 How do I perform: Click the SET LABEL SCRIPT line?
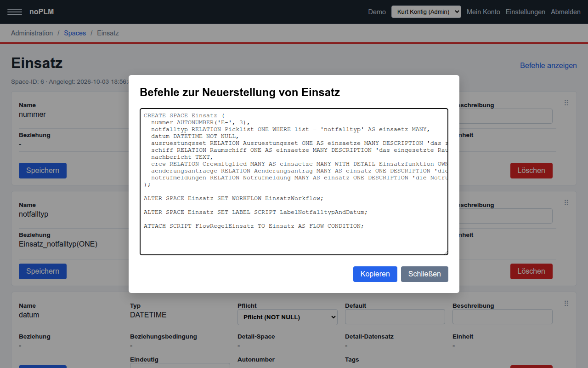point(256,212)
